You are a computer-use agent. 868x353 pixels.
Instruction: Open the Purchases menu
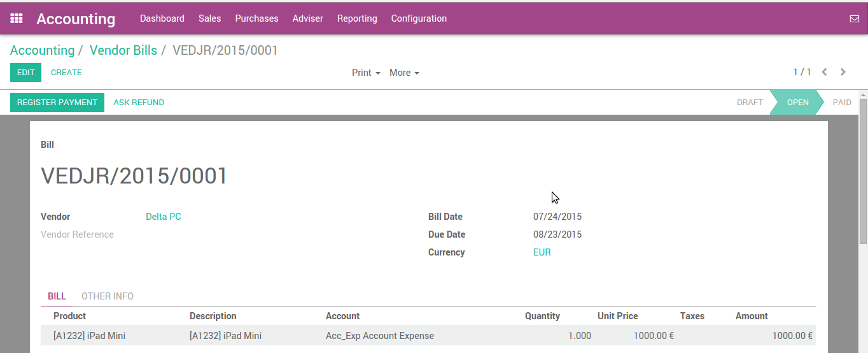click(x=256, y=18)
